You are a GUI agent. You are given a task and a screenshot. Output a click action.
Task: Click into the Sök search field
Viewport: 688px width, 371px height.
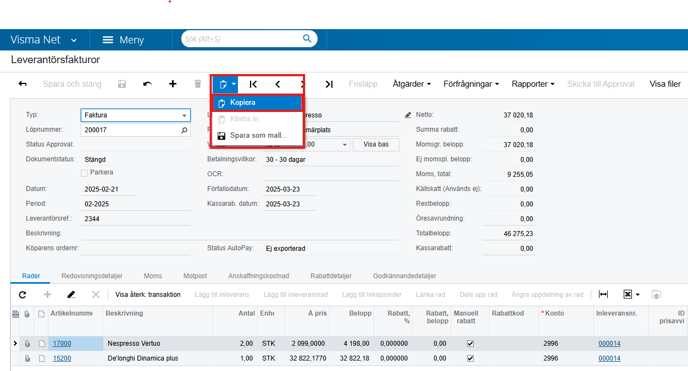click(x=241, y=39)
